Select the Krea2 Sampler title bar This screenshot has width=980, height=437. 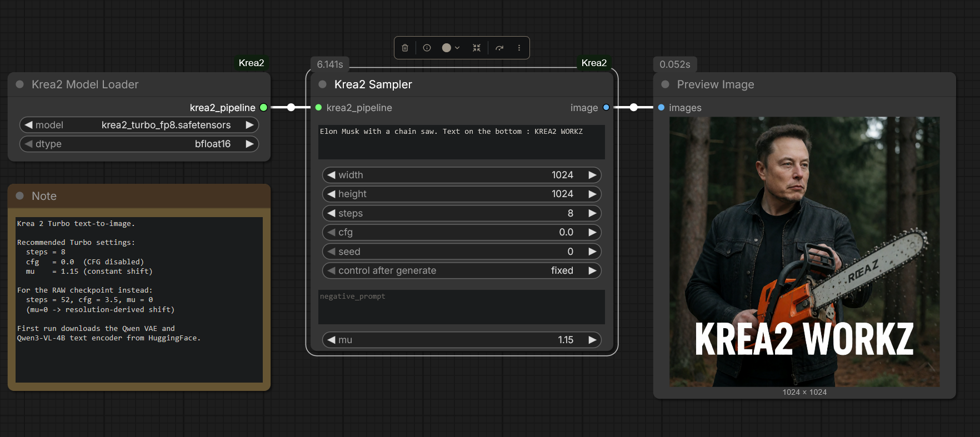click(462, 84)
